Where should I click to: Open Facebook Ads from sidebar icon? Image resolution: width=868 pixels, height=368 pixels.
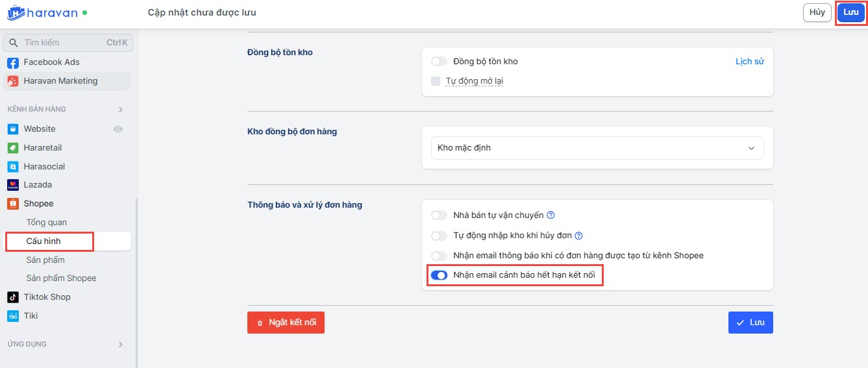click(x=13, y=62)
